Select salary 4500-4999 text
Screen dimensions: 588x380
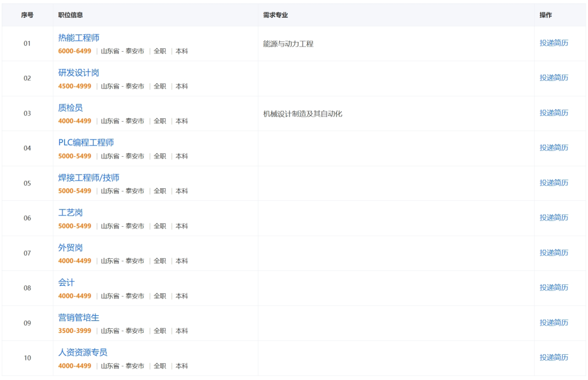point(75,86)
